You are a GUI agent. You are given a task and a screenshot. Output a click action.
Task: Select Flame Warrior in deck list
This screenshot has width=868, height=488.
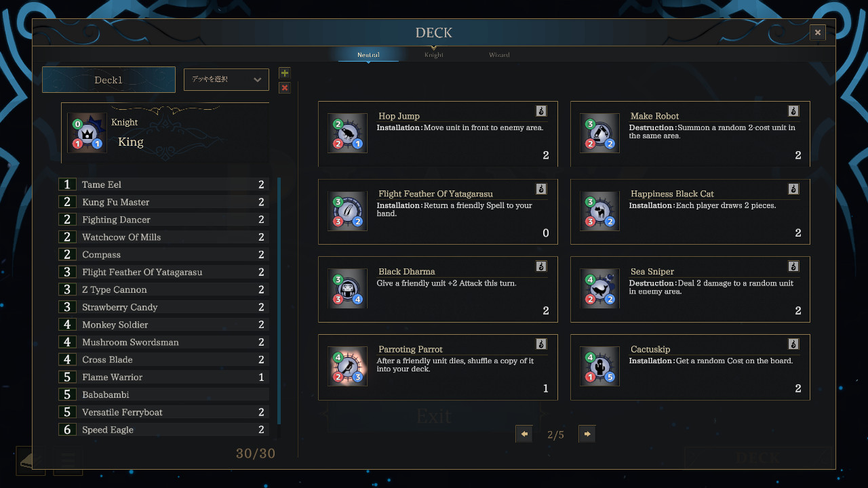[163, 377]
